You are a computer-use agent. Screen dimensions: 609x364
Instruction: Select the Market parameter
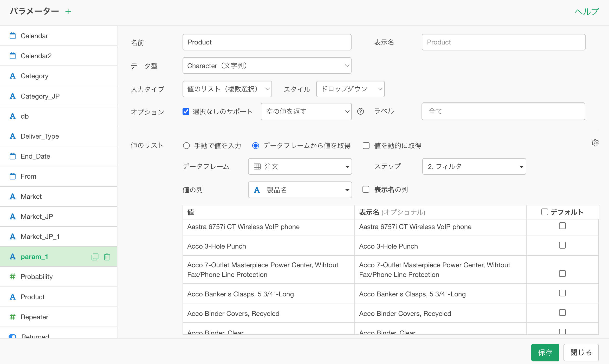tap(59, 197)
